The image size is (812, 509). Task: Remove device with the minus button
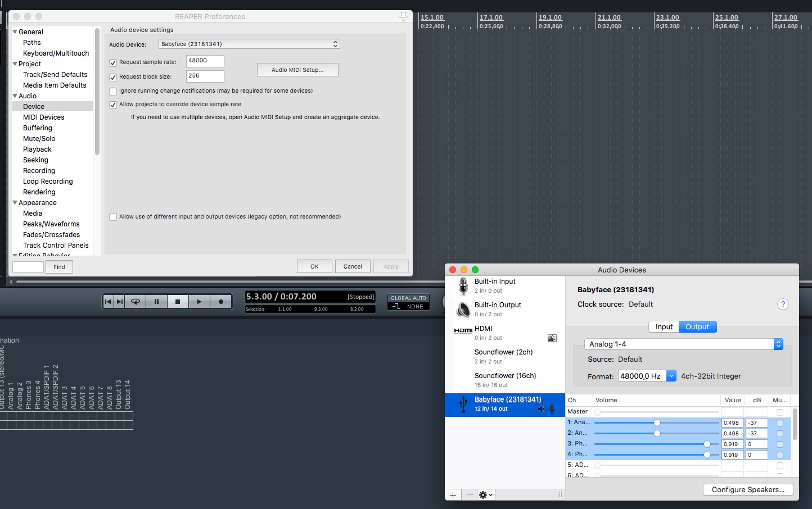(470, 495)
